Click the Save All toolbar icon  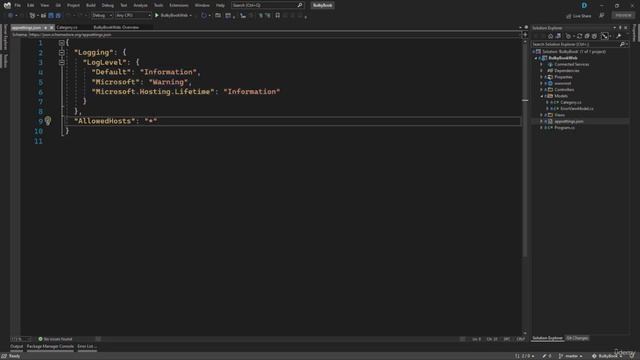pos(58,16)
